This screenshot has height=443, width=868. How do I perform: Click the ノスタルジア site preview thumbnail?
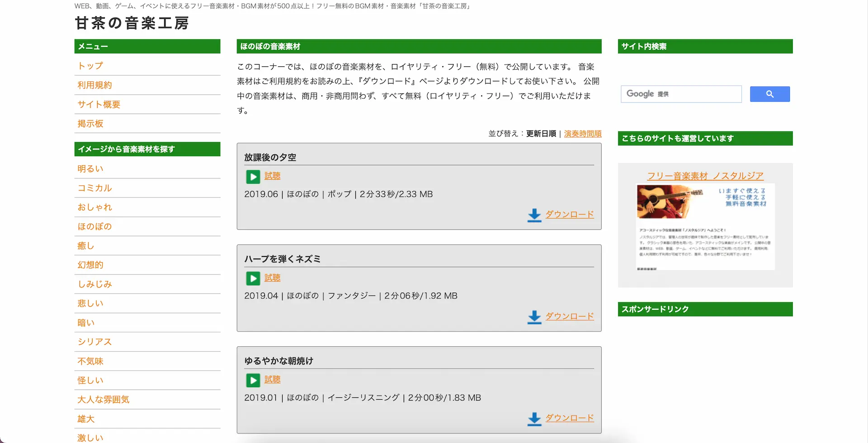pos(705,227)
